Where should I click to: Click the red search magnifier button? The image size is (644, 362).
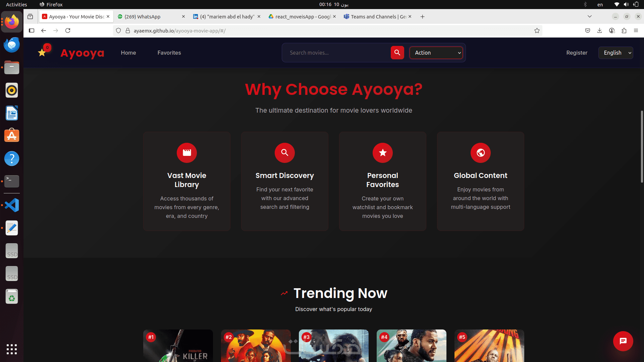[397, 53]
